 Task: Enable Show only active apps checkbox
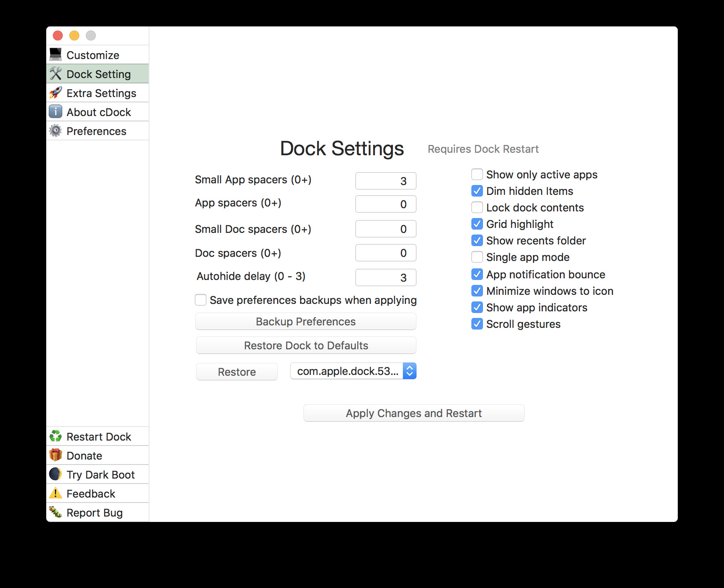tap(477, 175)
